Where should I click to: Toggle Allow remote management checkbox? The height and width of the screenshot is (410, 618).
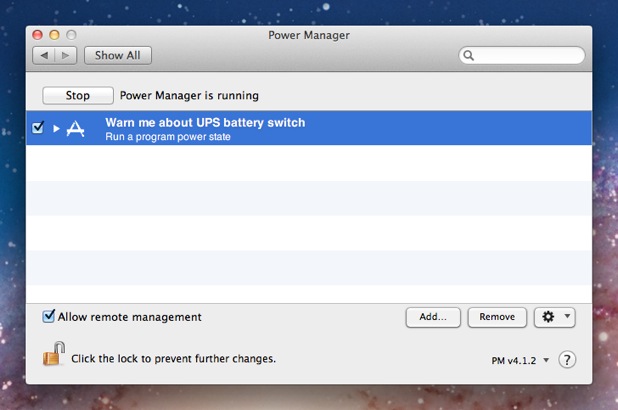[x=48, y=316]
